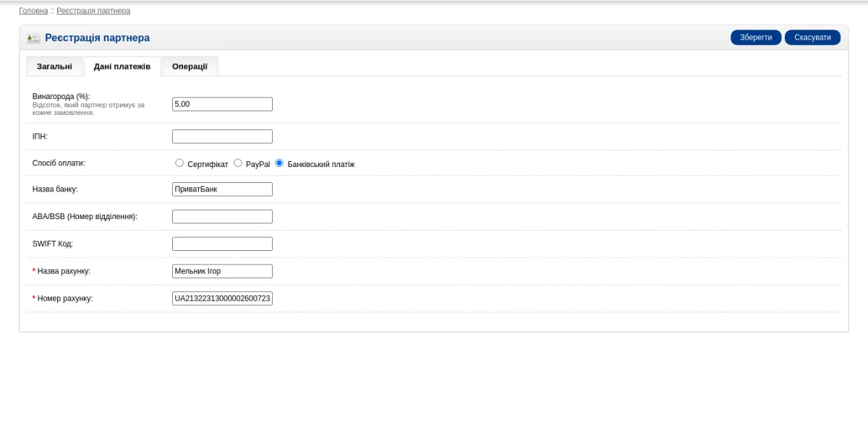This screenshot has width=868, height=423.
Task: Click the ABA/BSB (Номер відділення) label
Action: [85, 217]
